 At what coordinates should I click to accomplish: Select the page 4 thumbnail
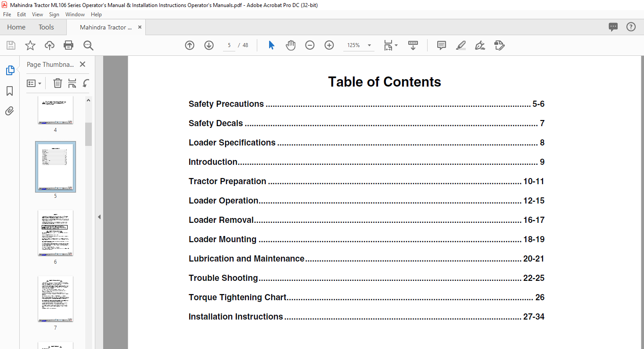point(55,111)
